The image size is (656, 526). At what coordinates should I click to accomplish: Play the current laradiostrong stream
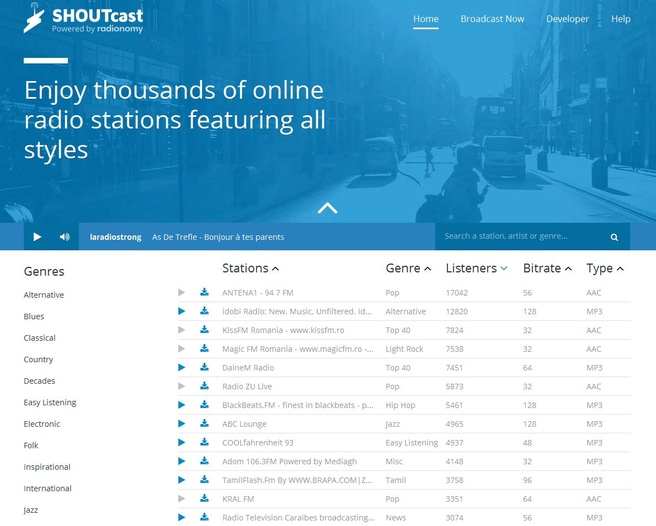(x=37, y=237)
